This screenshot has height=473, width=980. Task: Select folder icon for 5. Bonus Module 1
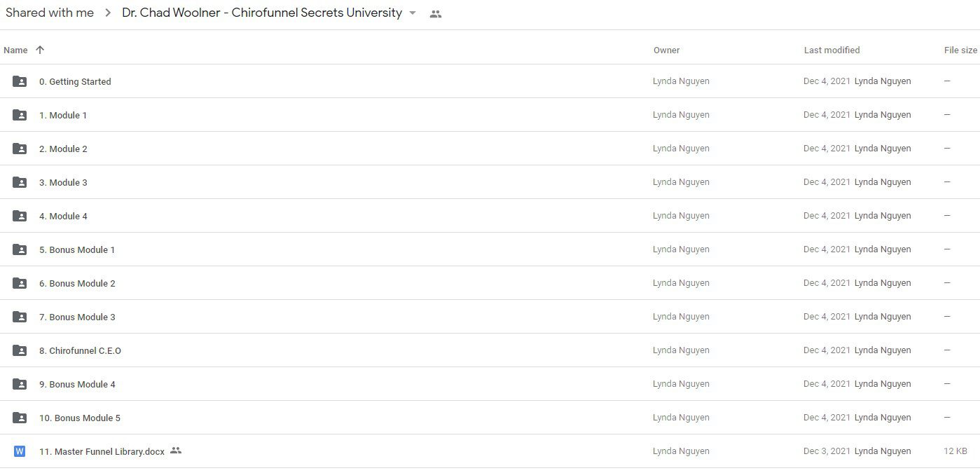point(20,249)
